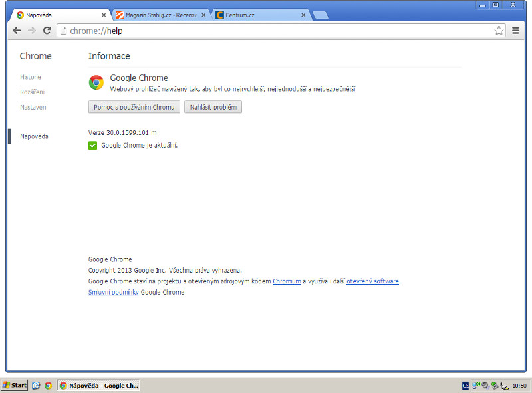Screen dimensions: 532x393
Task: Open Nastavení in the Chrome sidebar
Action: pos(34,108)
